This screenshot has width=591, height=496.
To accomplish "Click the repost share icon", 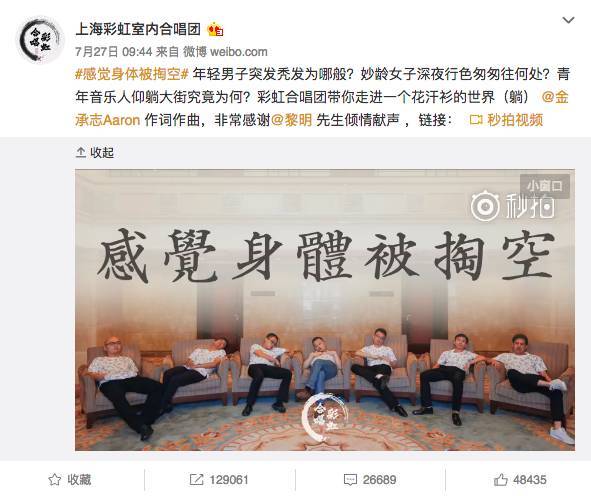I will 196,480.
